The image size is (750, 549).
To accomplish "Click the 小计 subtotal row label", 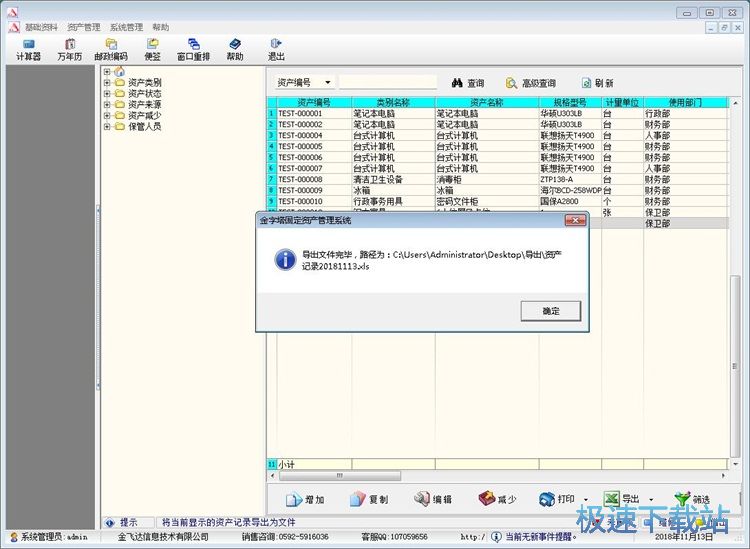I will 287,464.
